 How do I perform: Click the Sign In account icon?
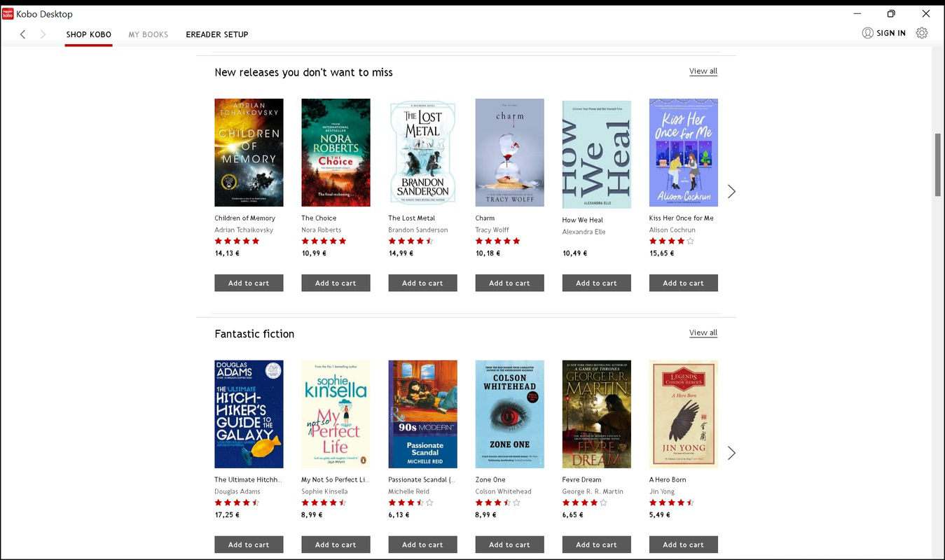pos(867,33)
